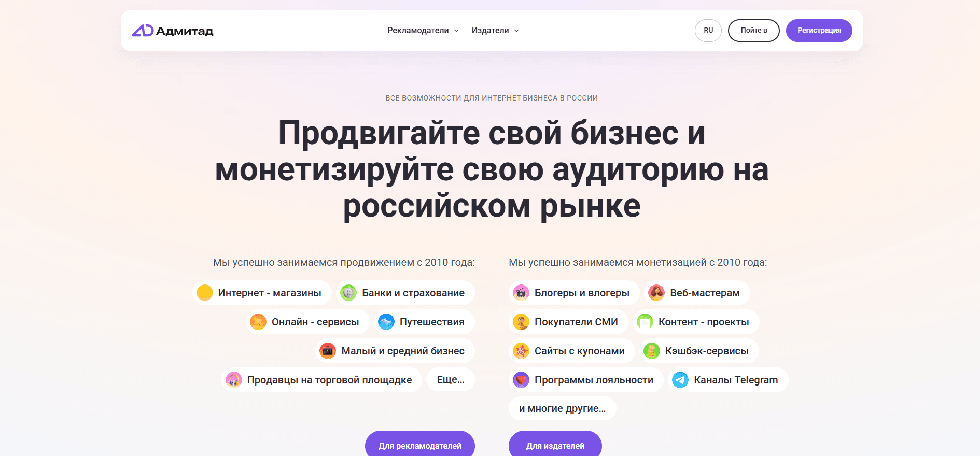
Task: Click the coin icon next to Банки и страхование
Action: coord(348,293)
